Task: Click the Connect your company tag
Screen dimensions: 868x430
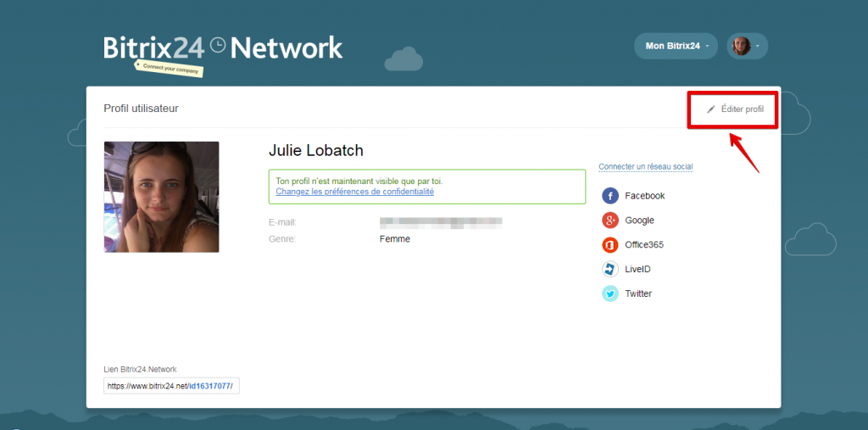Action: [170, 68]
